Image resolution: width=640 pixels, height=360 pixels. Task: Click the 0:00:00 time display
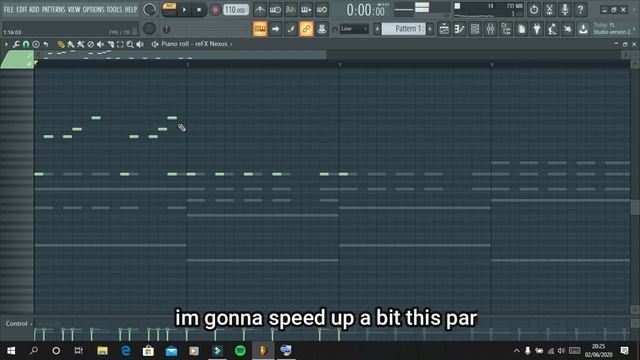pyautogui.click(x=365, y=10)
